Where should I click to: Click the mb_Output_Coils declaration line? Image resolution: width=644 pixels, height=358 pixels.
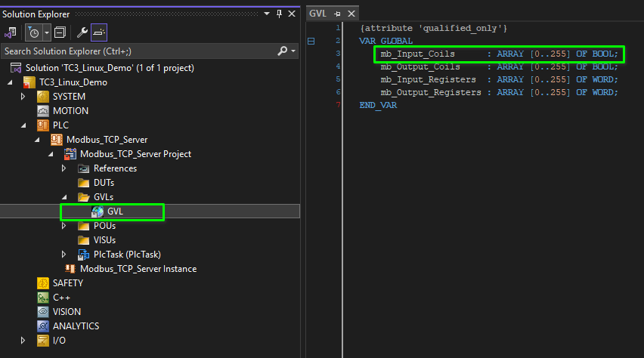coord(499,66)
